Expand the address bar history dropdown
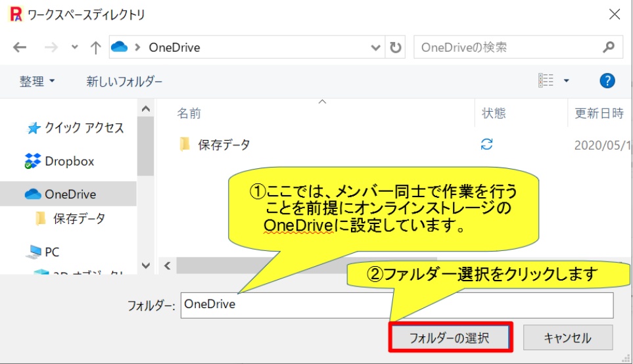 tap(375, 47)
